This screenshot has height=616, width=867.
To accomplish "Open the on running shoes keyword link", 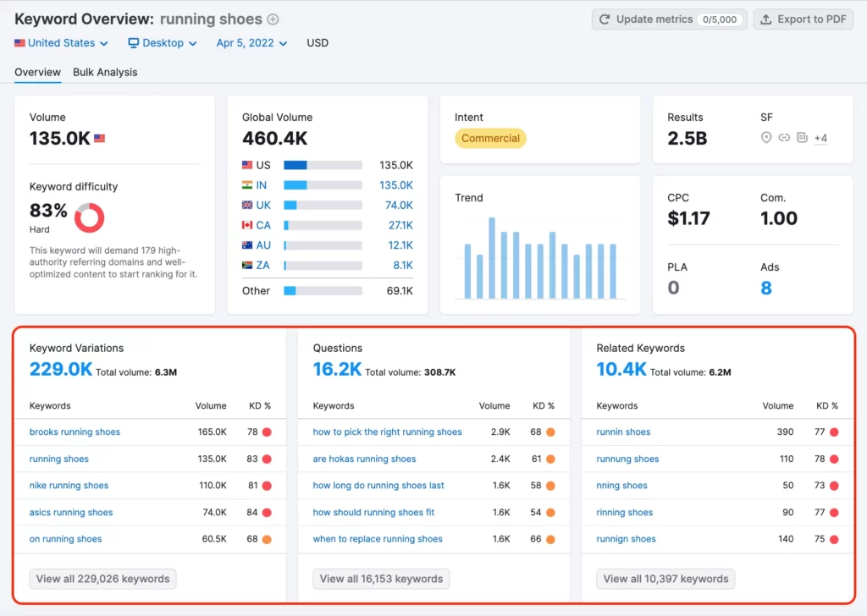I will click(66, 539).
